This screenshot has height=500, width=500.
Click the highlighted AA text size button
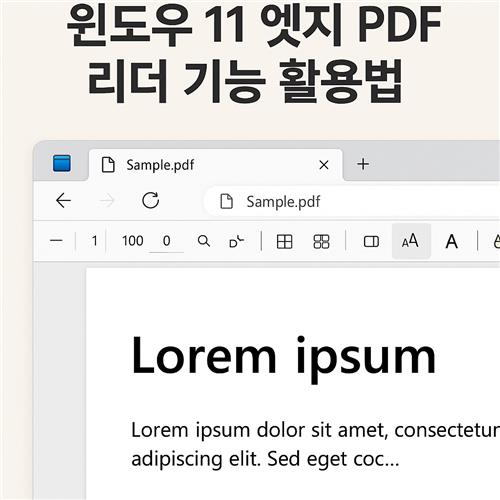tap(411, 241)
